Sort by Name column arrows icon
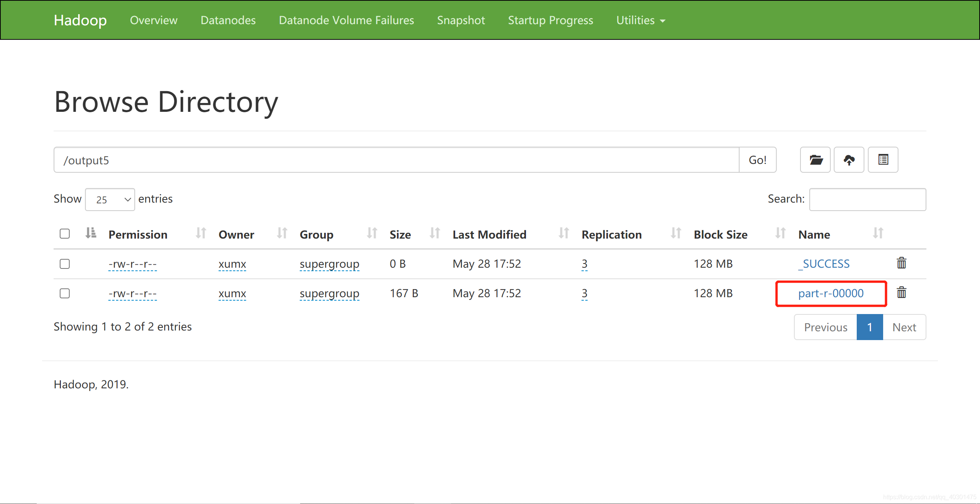 click(x=878, y=233)
